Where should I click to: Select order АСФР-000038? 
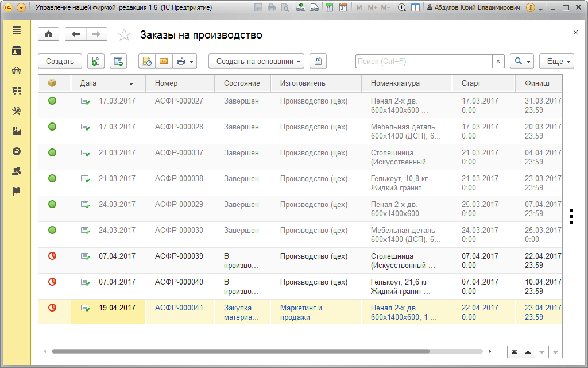click(x=300, y=183)
